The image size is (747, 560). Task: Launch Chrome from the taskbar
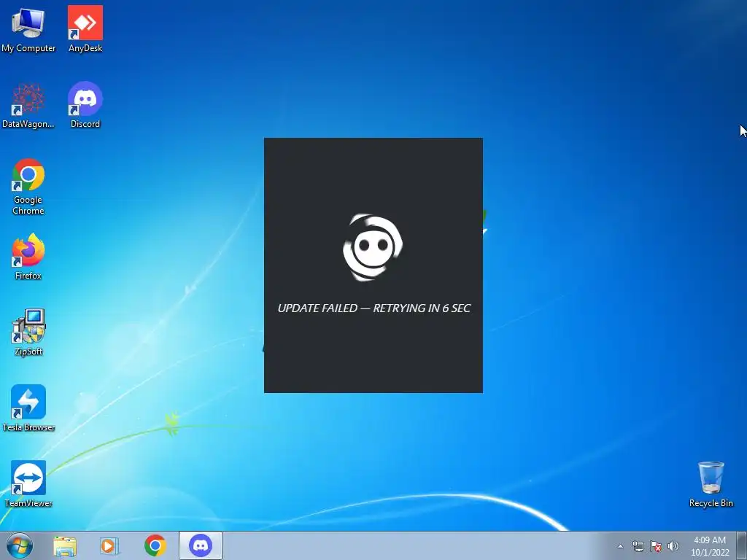155,545
